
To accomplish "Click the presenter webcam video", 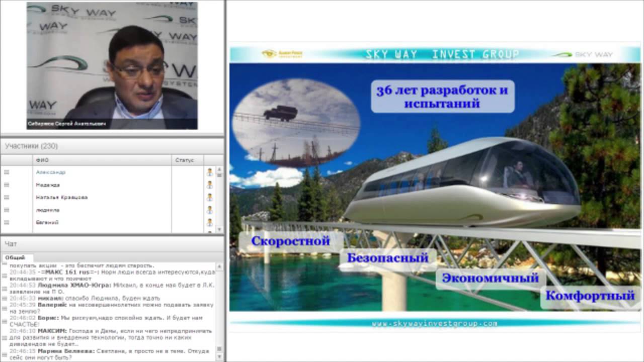I will (x=112, y=65).
